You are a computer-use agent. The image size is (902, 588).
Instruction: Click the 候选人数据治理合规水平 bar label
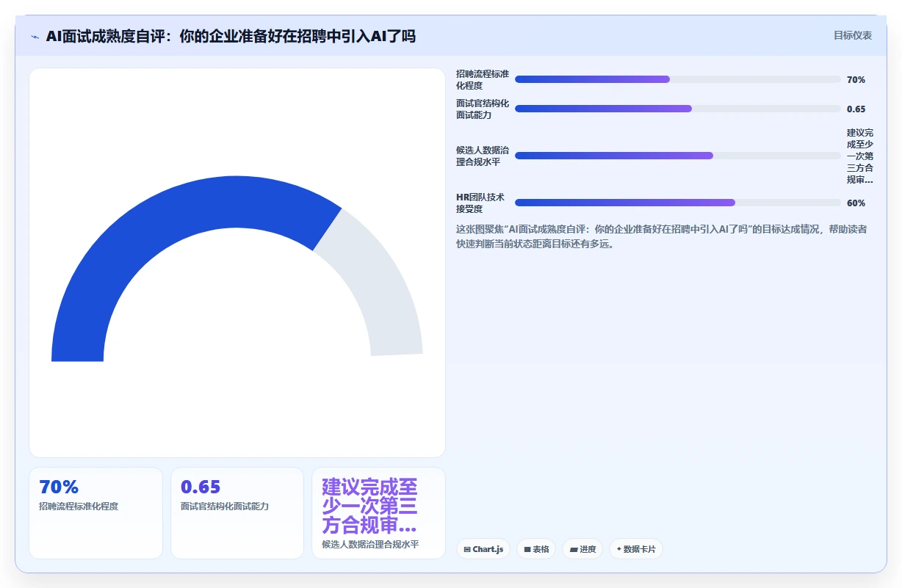(483, 156)
